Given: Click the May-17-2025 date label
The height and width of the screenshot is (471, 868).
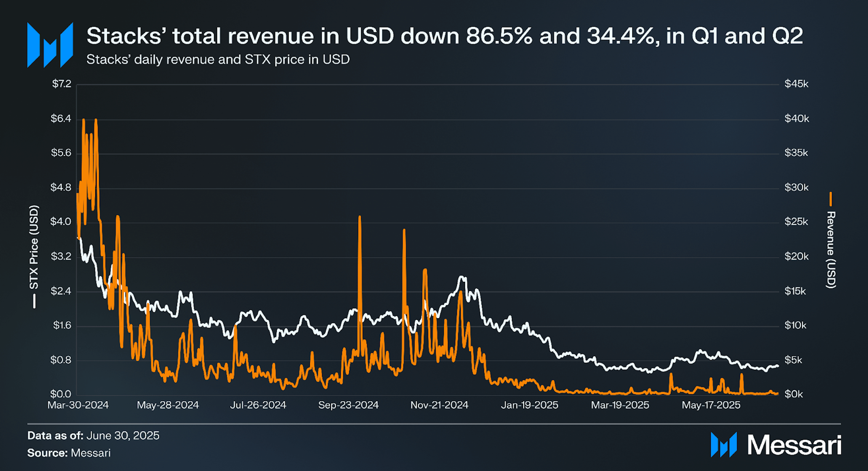Looking at the screenshot, I should (711, 405).
